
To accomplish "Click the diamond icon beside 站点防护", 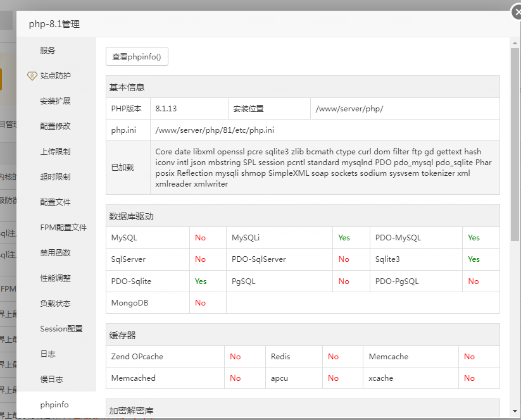I will point(32,76).
